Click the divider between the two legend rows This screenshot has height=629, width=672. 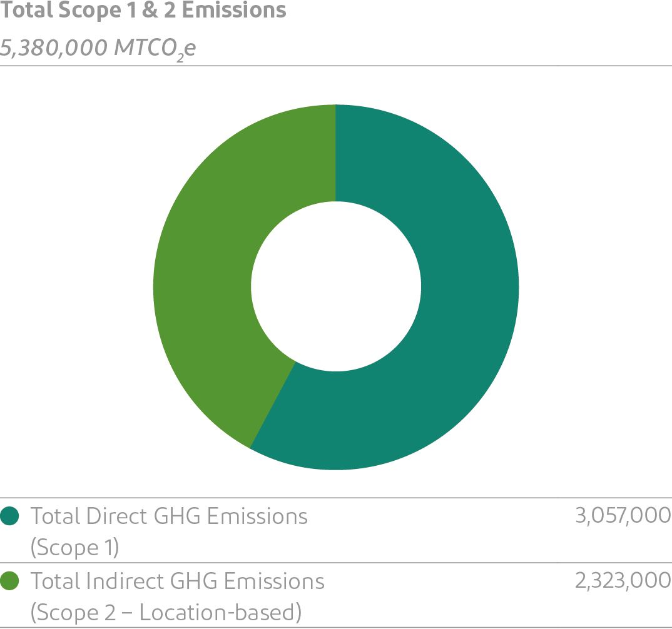pos(336,563)
